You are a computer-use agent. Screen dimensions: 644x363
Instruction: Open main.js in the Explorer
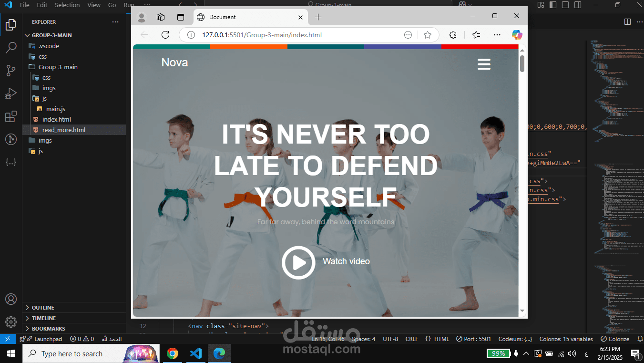point(74,109)
